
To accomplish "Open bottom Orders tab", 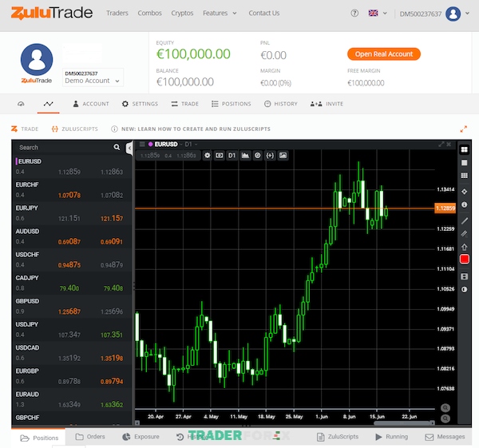I will [x=90, y=437].
